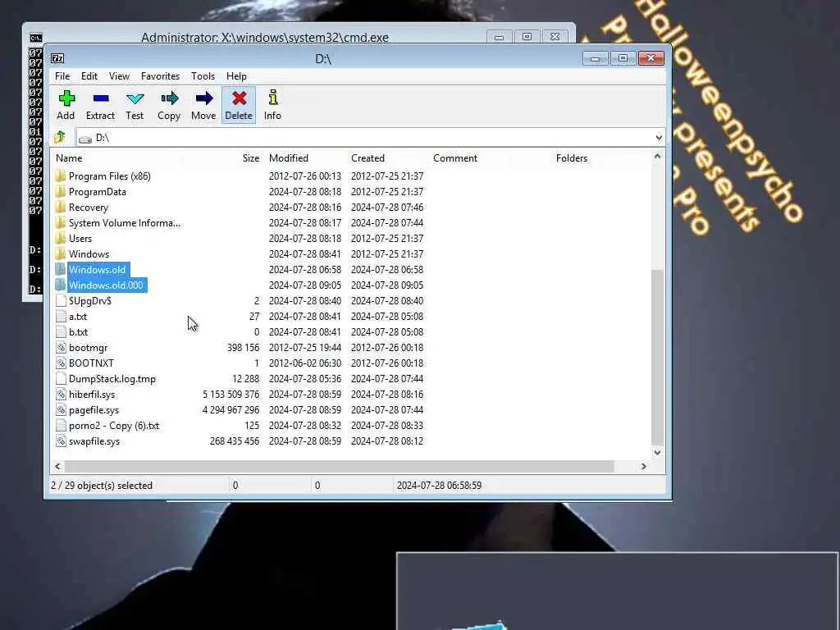Click the horizontal scrollbar right arrow

tap(643, 466)
